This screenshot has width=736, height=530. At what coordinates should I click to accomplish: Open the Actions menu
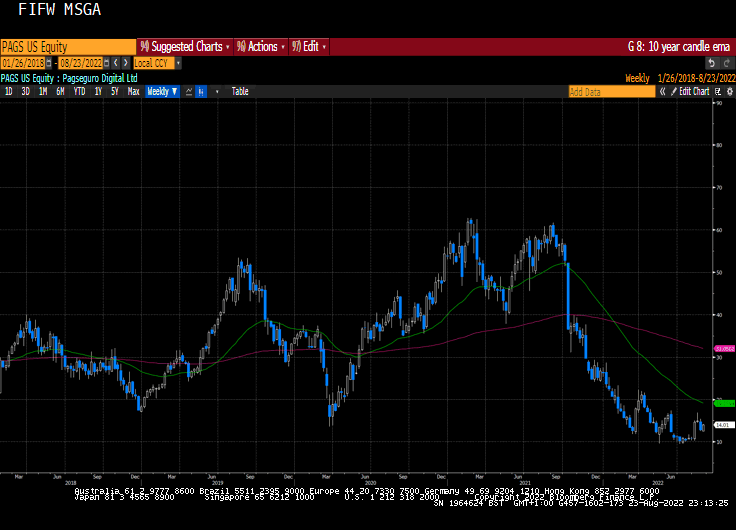click(261, 46)
